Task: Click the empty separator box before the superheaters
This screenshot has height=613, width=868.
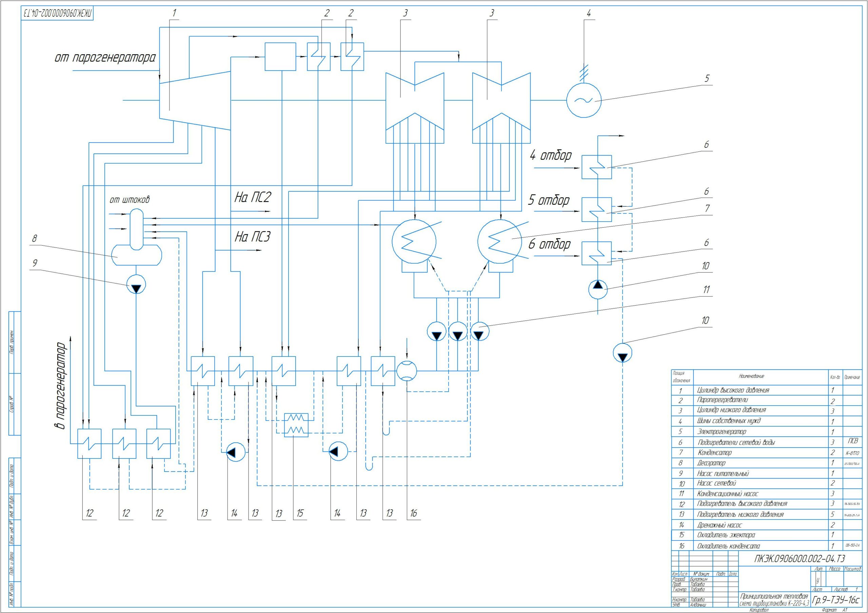Action: 280,57
